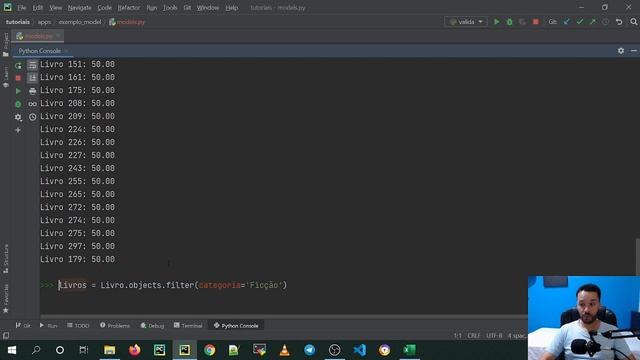The width and height of the screenshot is (640, 360).
Task: Toggle show variables (glasses icon)
Action: point(32,104)
